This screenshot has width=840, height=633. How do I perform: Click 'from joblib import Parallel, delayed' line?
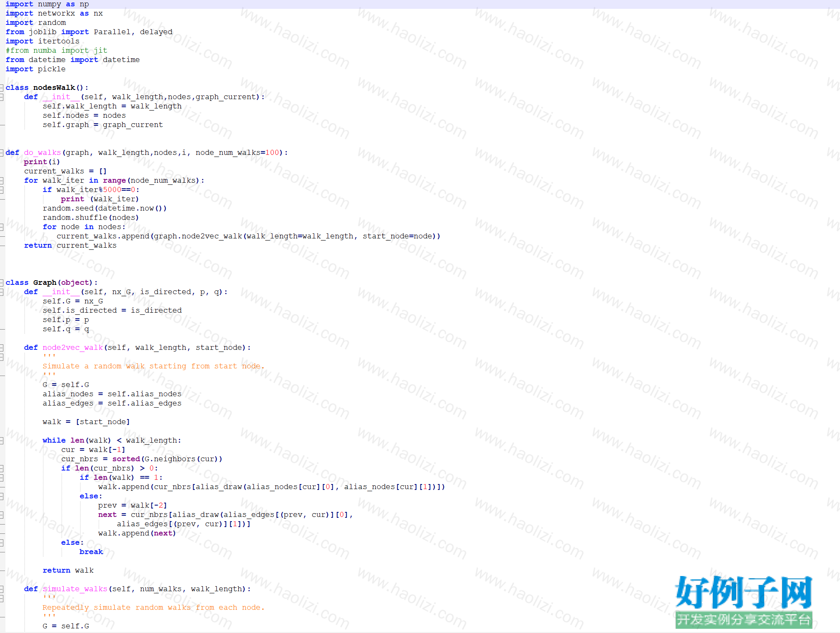pos(89,32)
